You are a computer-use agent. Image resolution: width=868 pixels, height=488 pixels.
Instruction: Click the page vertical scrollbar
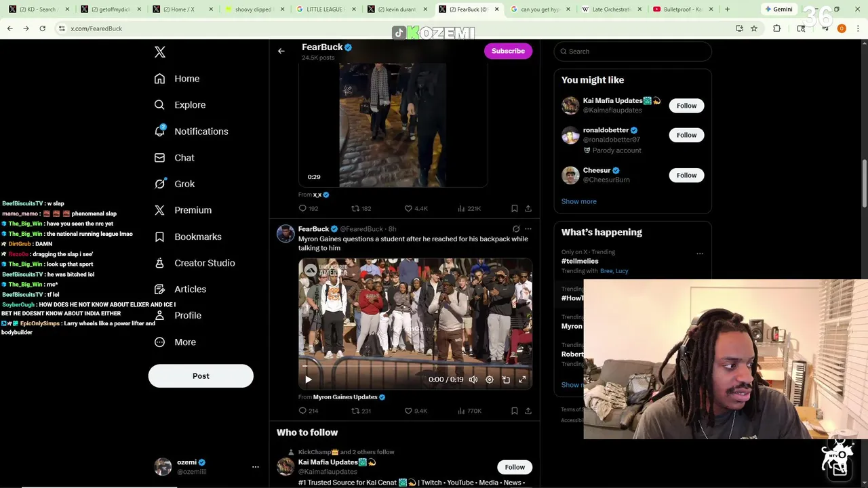click(x=864, y=183)
